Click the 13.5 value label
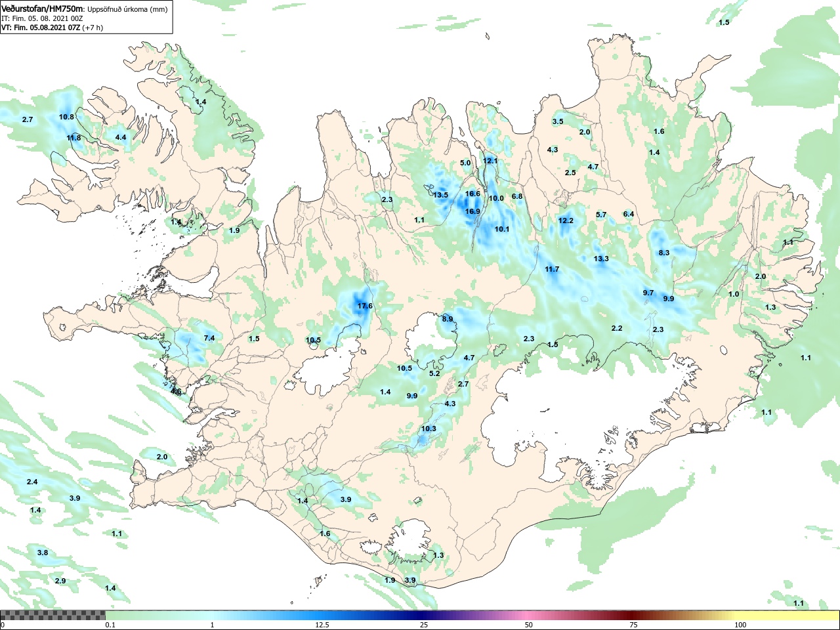This screenshot has width=840, height=630. [440, 195]
